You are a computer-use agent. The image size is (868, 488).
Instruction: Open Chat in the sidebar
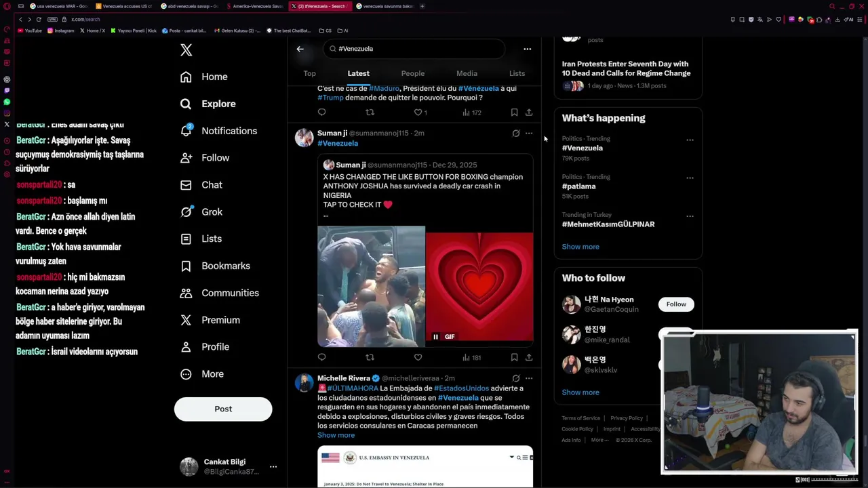[x=201, y=185]
